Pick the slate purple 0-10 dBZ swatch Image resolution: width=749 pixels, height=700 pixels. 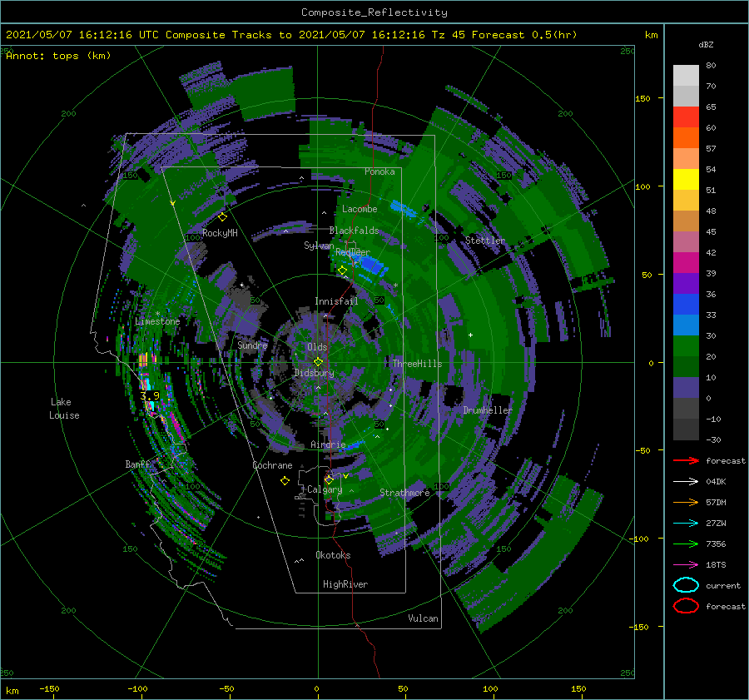tap(686, 388)
